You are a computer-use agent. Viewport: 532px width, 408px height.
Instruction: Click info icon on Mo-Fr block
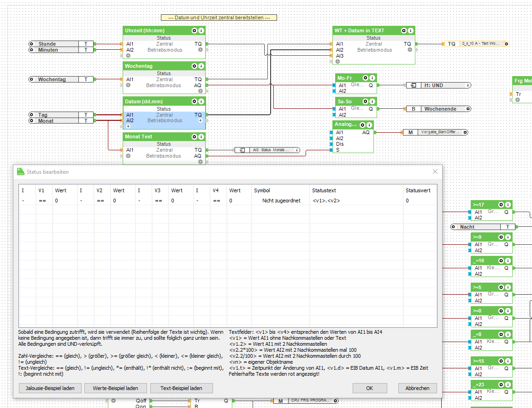pyautogui.click(x=372, y=78)
